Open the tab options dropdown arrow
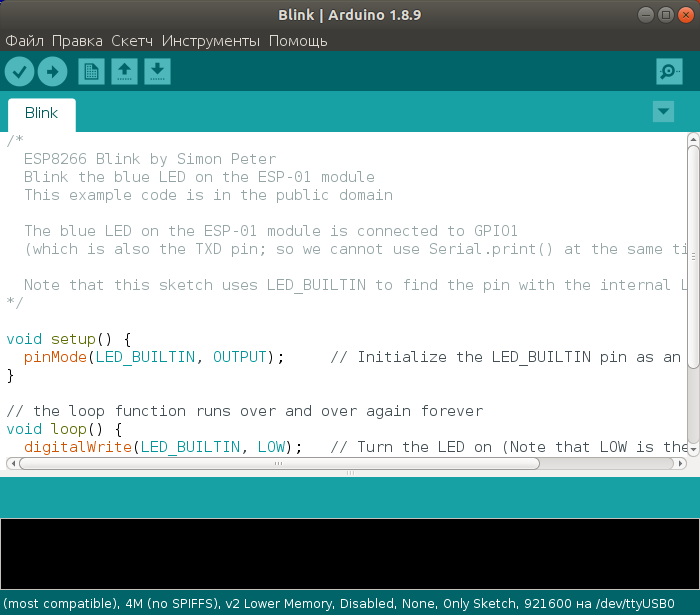Image resolution: width=700 pixels, height=615 pixels. tap(663, 111)
